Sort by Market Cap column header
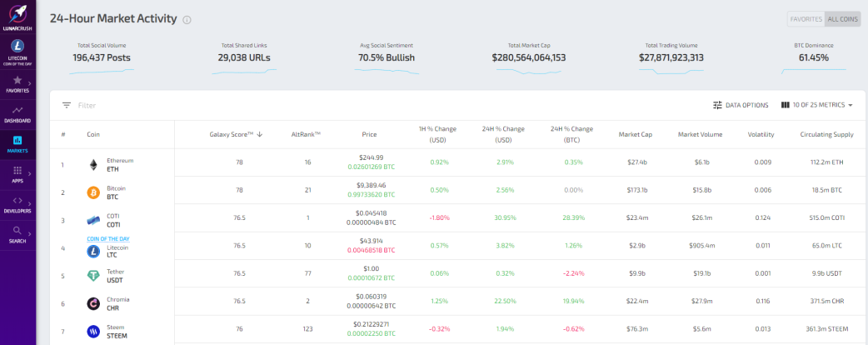The width and height of the screenshot is (868, 345). point(635,134)
